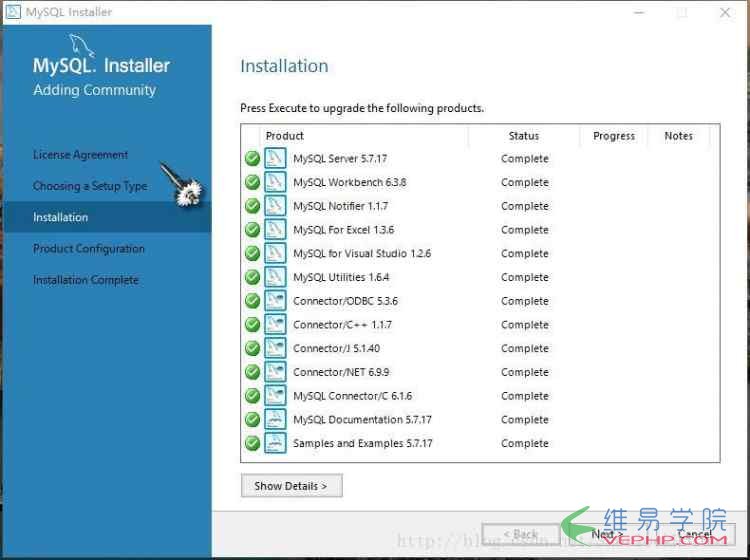Screen dimensions: 750x560
Task: Click green checkmark beside MySQL Documentation 5.7.17
Action: (252, 419)
